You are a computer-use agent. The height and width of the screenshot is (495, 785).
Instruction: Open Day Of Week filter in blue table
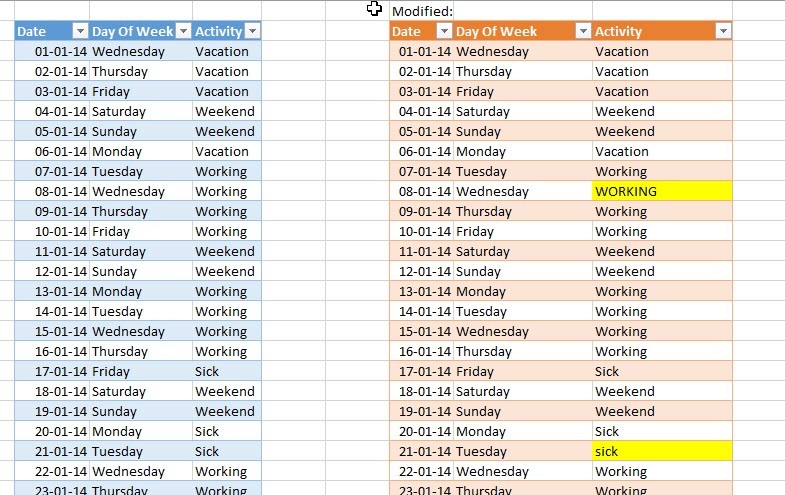(182, 31)
